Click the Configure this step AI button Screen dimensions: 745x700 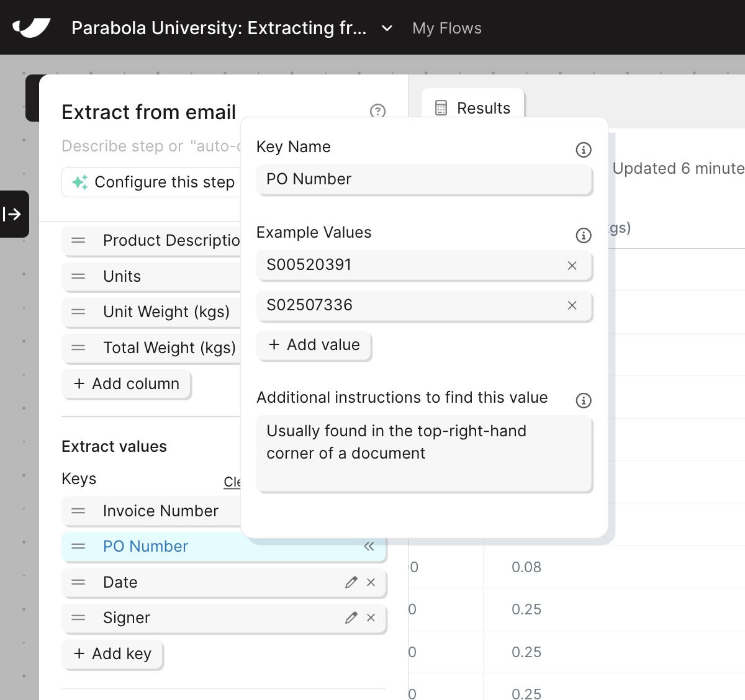(154, 182)
